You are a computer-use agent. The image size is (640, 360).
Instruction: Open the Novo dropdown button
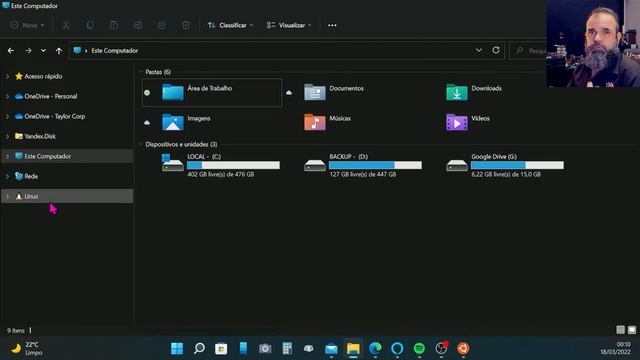point(27,25)
